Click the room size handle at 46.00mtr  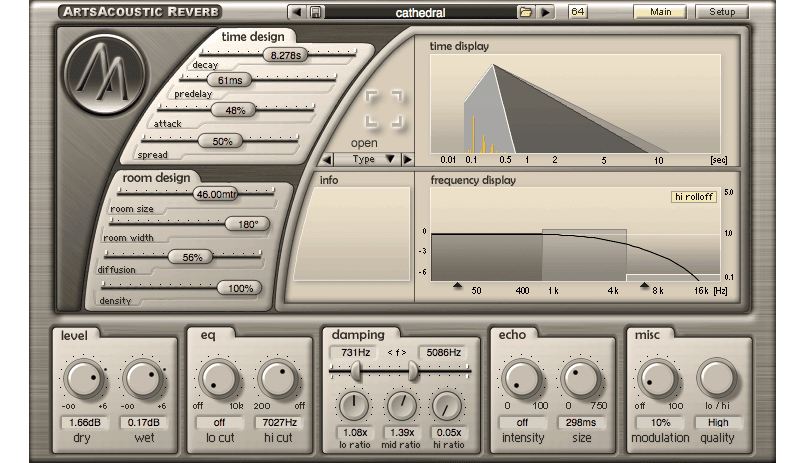click(x=216, y=194)
